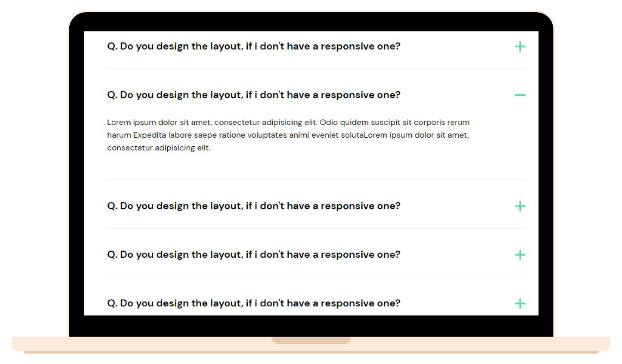Click the answer line starting with "harum Expedita"

click(288, 135)
